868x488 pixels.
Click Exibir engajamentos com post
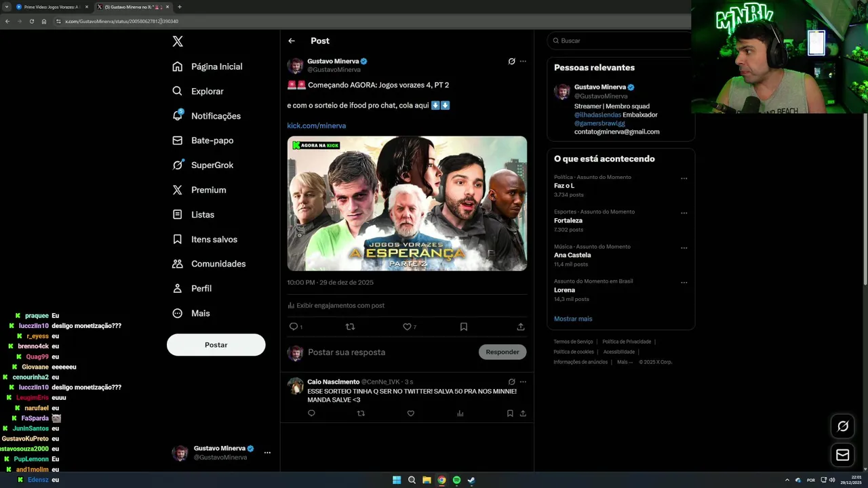point(336,306)
